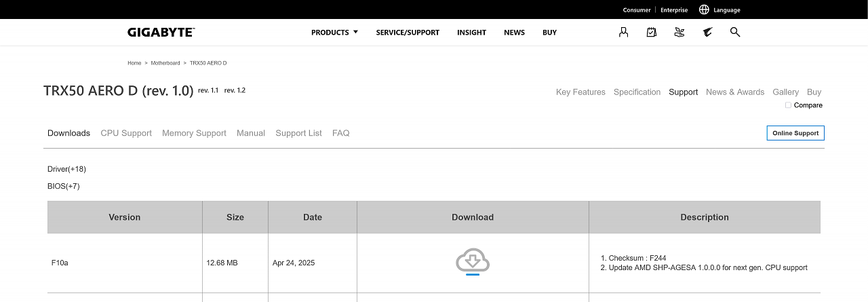Select the F10a version cell

(125, 263)
